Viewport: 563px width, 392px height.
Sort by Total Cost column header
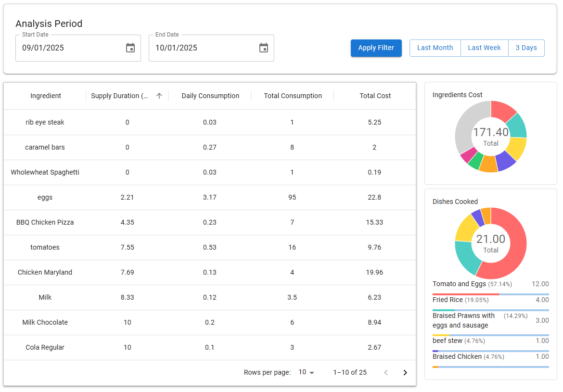[x=375, y=96]
